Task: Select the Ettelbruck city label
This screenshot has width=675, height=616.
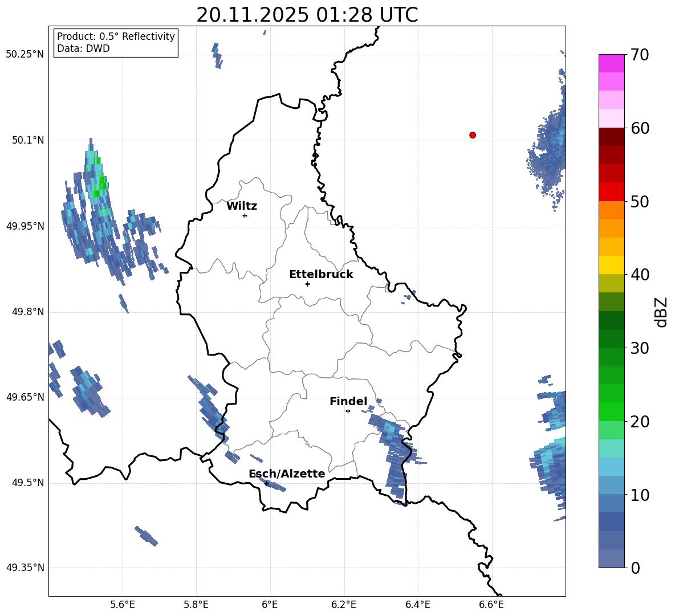Action: (321, 275)
